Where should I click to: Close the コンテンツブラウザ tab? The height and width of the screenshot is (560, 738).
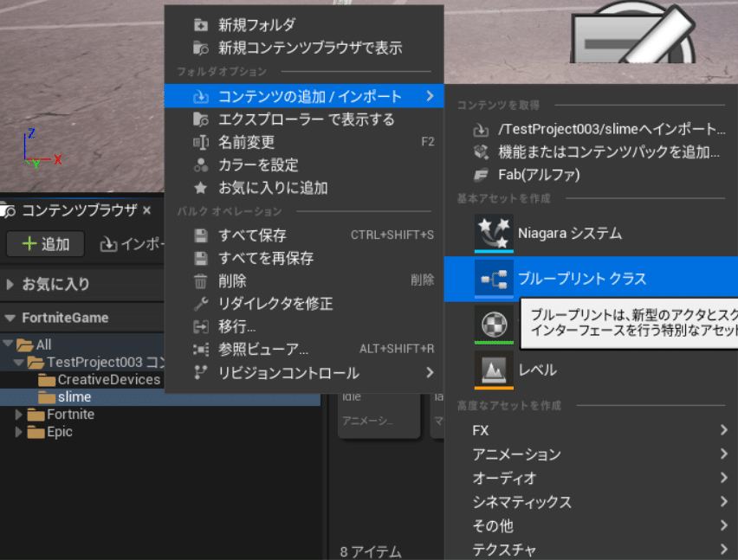[x=147, y=210]
